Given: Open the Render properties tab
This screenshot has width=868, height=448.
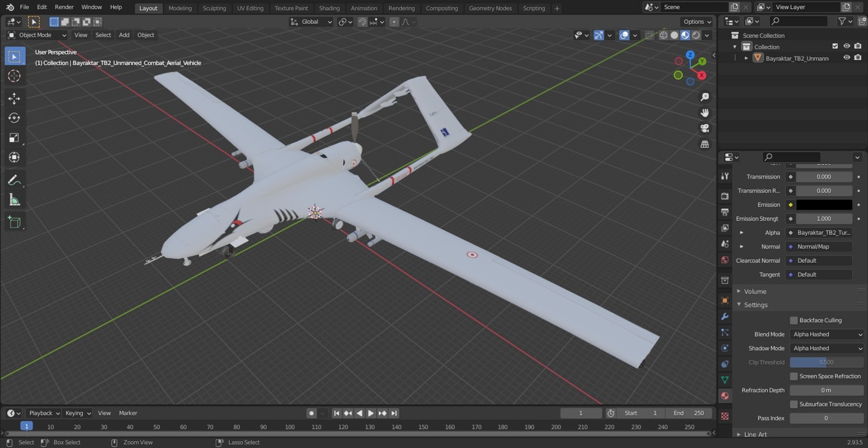Looking at the screenshot, I should coord(725,196).
